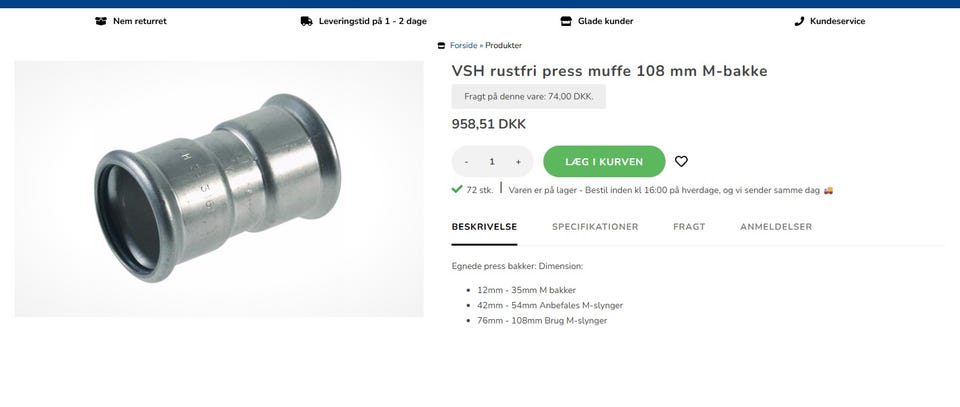Click the quantity input field
Viewport: 960px width, 407px height.
point(492,162)
